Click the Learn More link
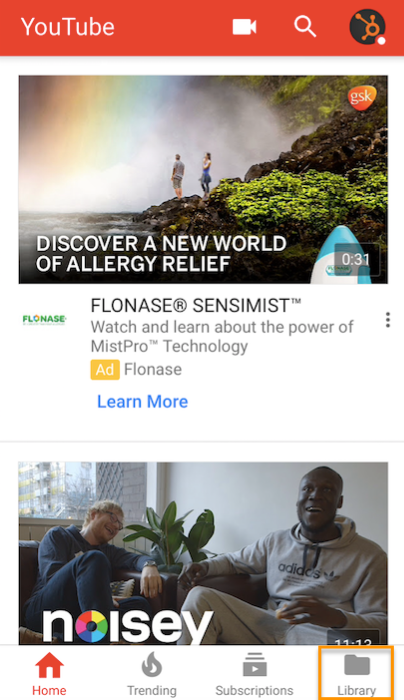This screenshot has height=700, width=404. pyautogui.click(x=142, y=401)
